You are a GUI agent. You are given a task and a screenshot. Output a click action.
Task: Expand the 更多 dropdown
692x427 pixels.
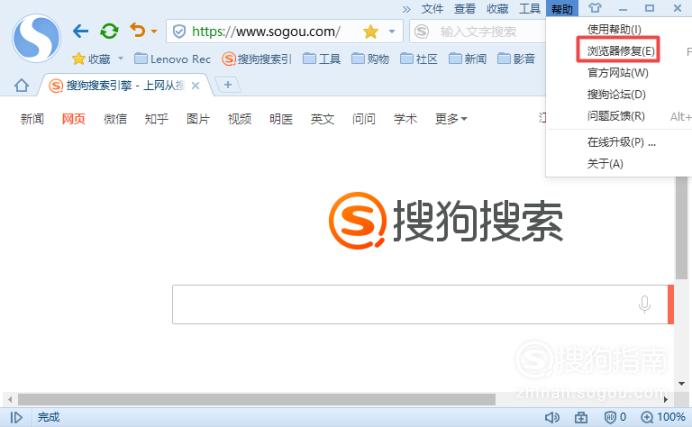click(x=451, y=119)
